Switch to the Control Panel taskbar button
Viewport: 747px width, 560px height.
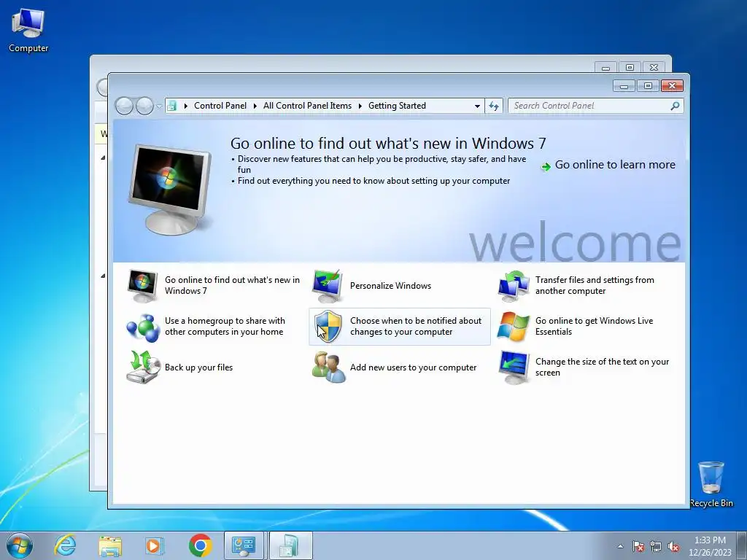[x=244, y=545]
